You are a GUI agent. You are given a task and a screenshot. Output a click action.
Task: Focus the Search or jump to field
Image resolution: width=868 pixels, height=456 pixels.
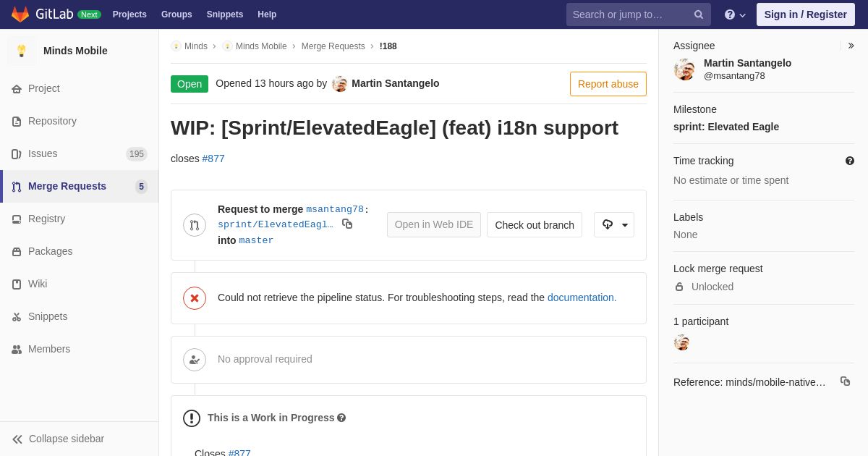(629, 14)
